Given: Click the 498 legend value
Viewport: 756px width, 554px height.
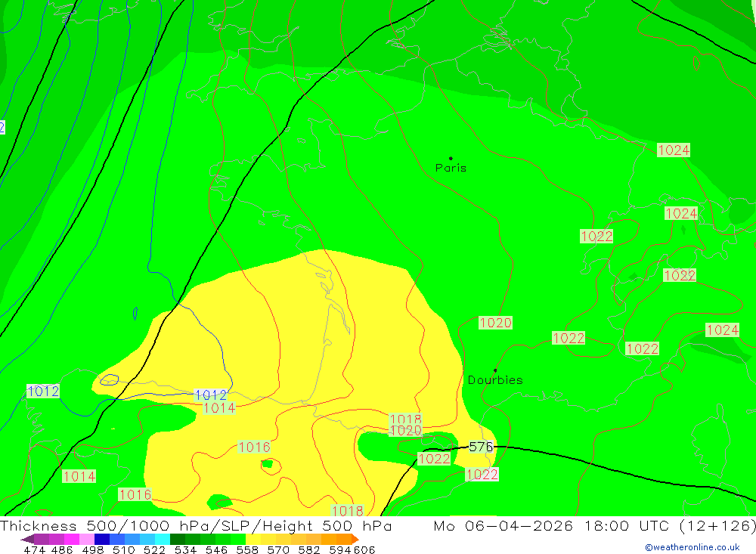Looking at the screenshot, I should point(92,550).
